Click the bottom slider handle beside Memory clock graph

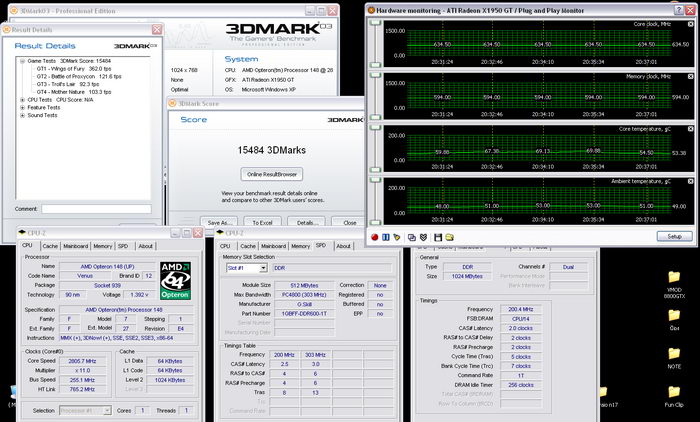coord(376,117)
